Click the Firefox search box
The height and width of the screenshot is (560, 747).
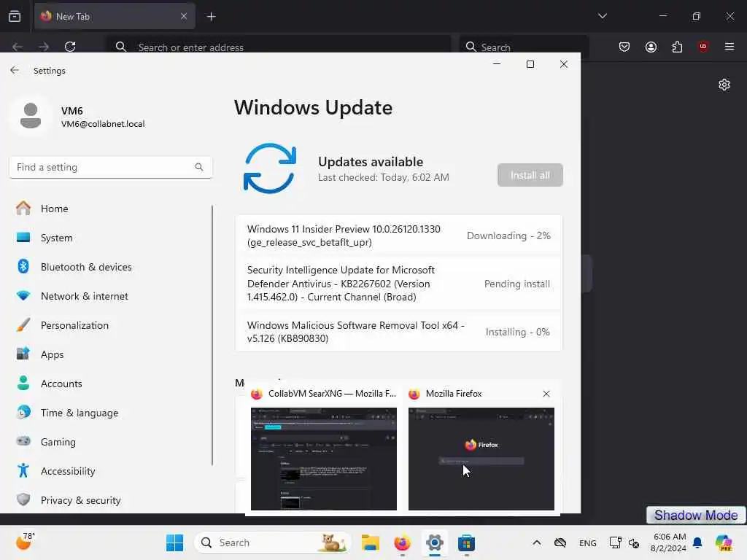[x=524, y=47]
